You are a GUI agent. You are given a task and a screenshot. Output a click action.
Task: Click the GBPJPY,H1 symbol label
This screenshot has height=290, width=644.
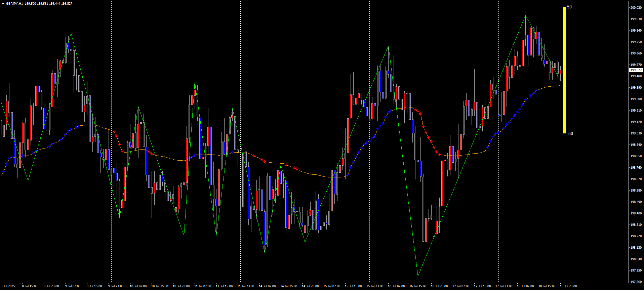pyautogui.click(x=14, y=4)
